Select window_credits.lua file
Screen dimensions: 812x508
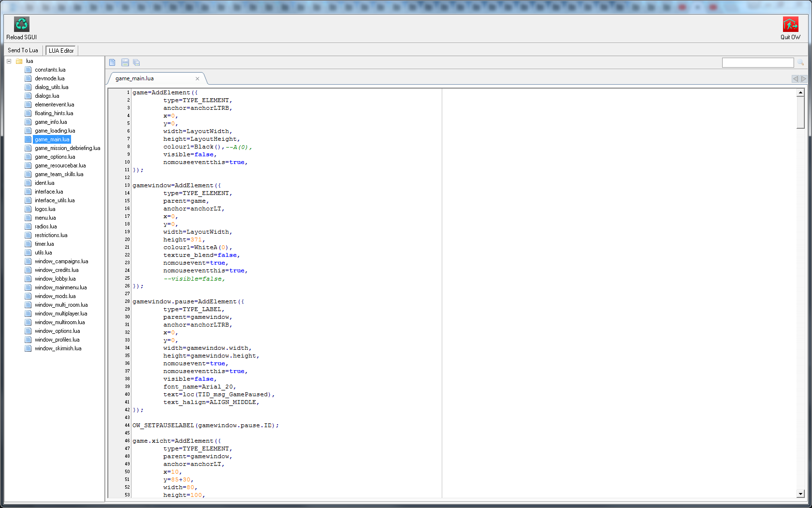(57, 270)
